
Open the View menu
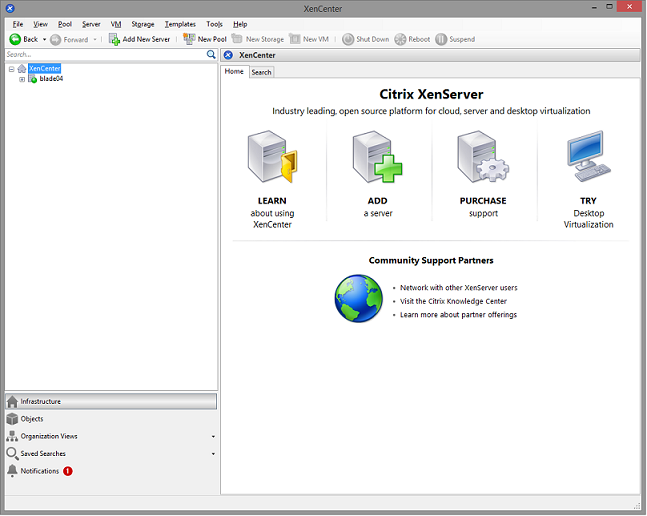click(40, 24)
